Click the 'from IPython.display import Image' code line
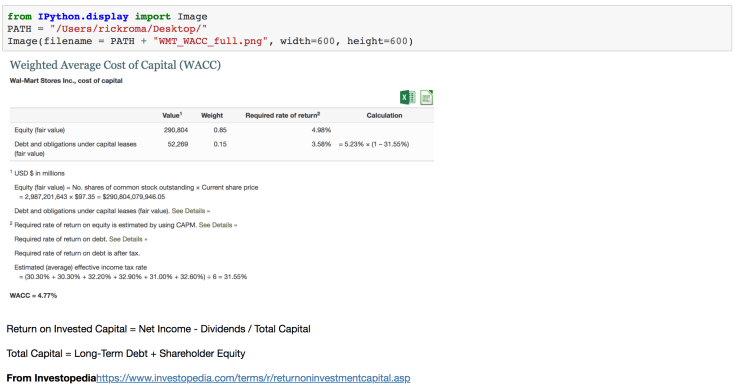The height and width of the screenshot is (388, 738). (x=107, y=16)
